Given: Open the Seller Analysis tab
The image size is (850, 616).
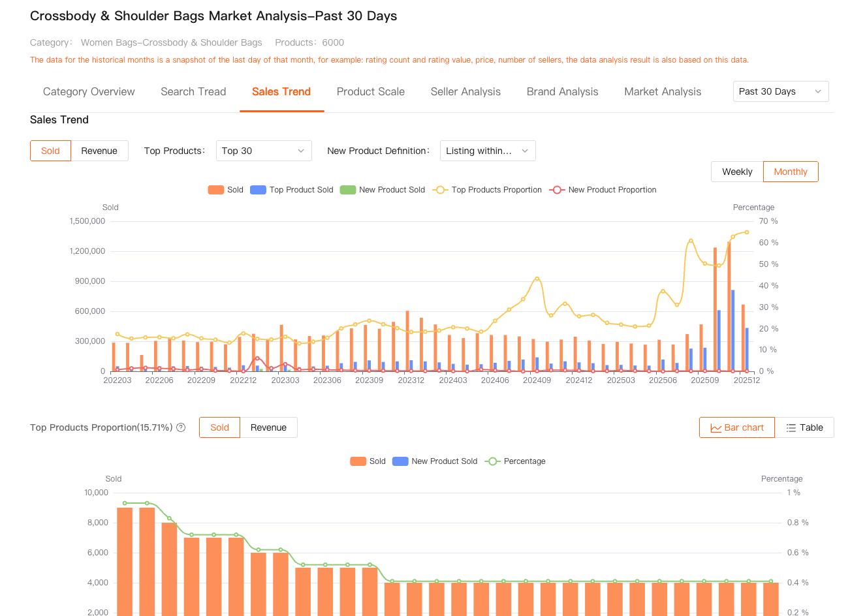Looking at the screenshot, I should (465, 91).
